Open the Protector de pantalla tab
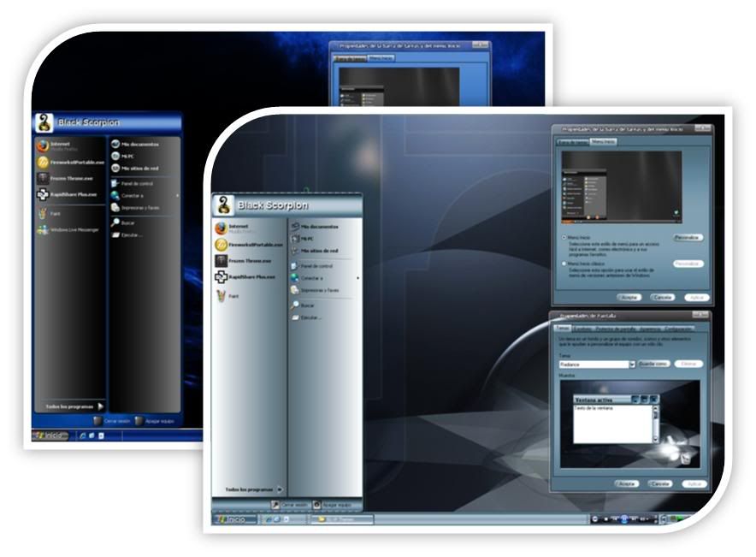 click(616, 329)
